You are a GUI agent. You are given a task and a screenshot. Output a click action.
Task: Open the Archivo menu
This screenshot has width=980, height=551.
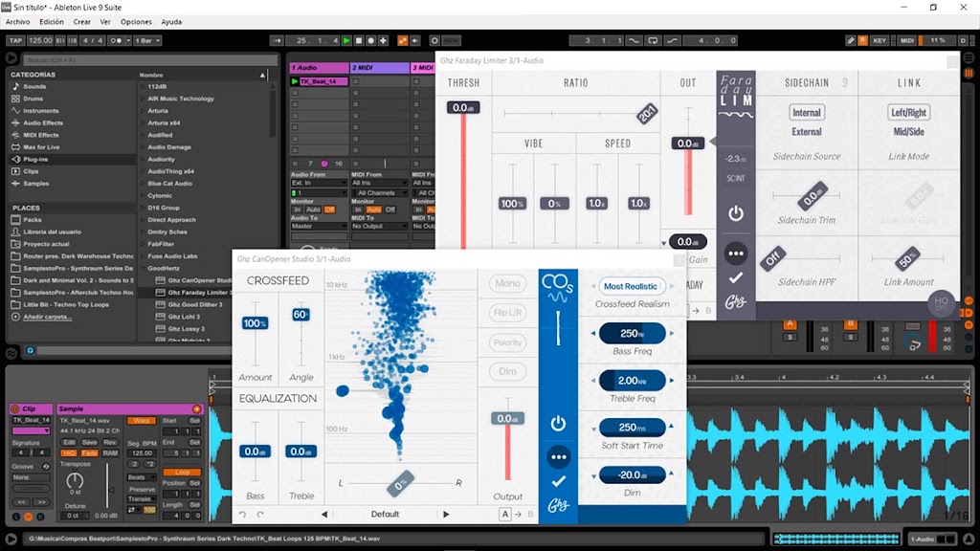[17, 22]
